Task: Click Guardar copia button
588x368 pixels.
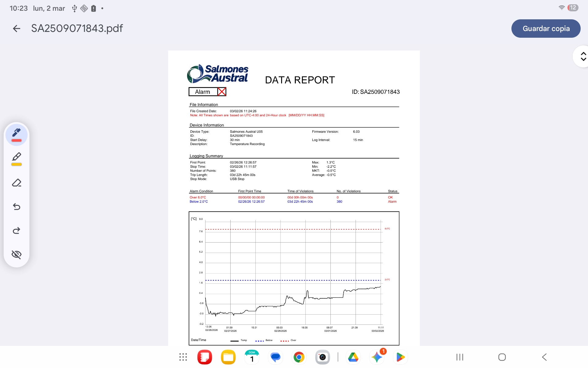Action: point(545,29)
